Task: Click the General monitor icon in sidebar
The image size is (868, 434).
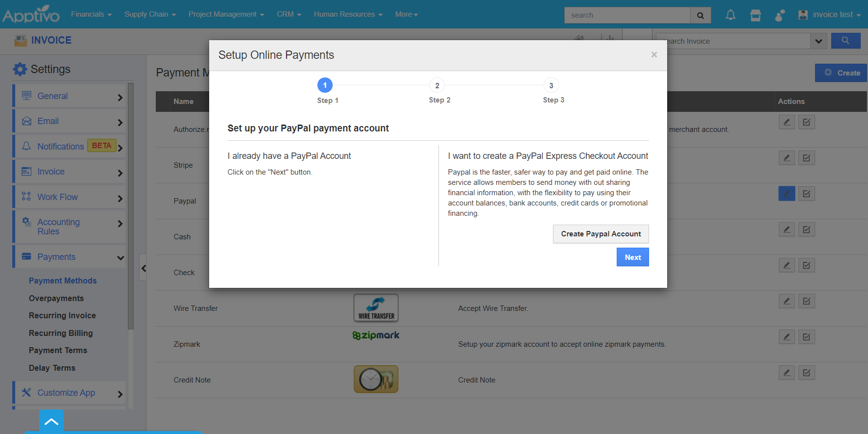Action: (x=26, y=96)
